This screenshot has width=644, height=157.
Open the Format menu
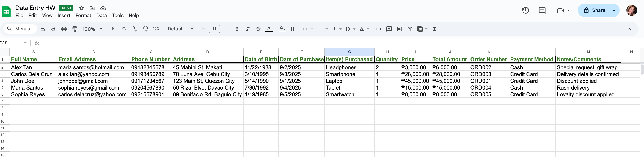pos(83,16)
